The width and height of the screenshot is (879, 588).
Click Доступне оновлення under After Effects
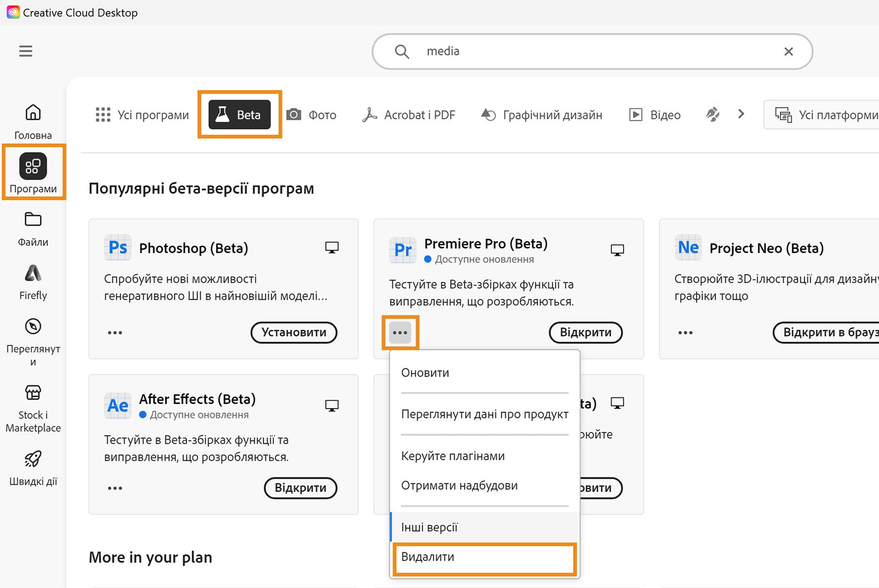(x=194, y=415)
